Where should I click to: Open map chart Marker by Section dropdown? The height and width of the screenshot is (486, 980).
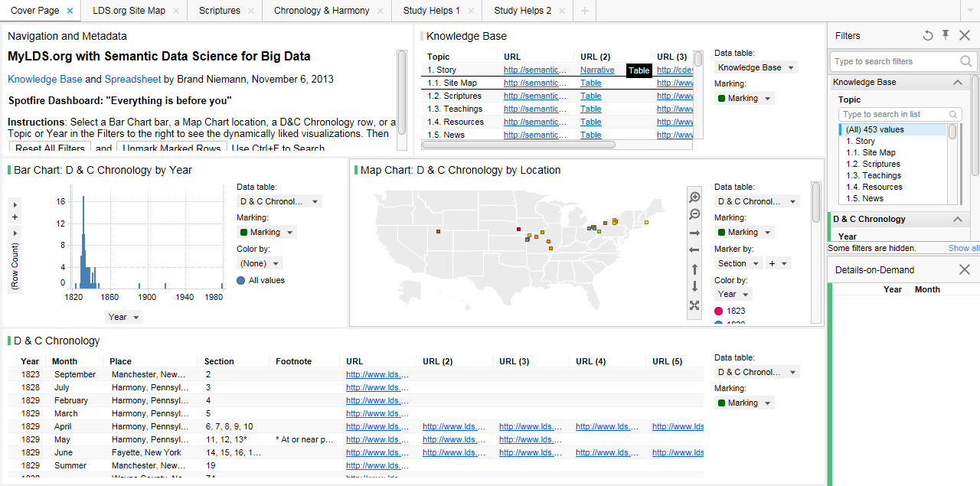pos(739,263)
